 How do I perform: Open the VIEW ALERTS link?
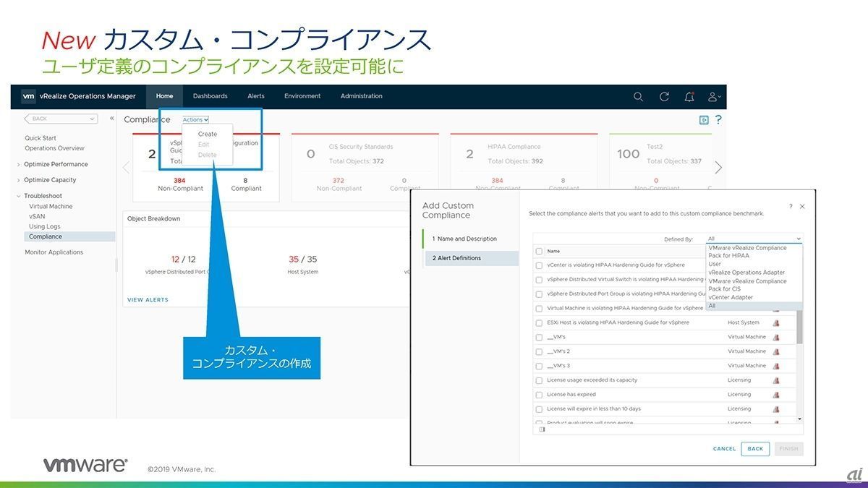(x=148, y=299)
